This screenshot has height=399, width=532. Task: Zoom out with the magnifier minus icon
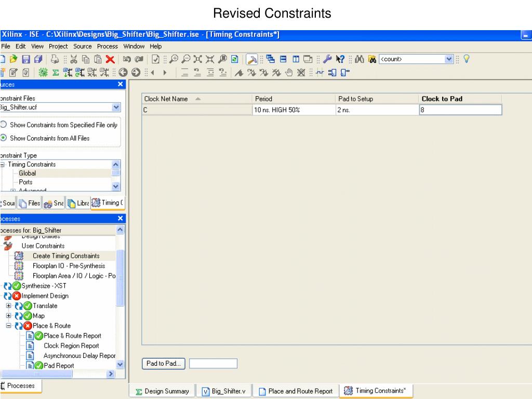coord(186,59)
